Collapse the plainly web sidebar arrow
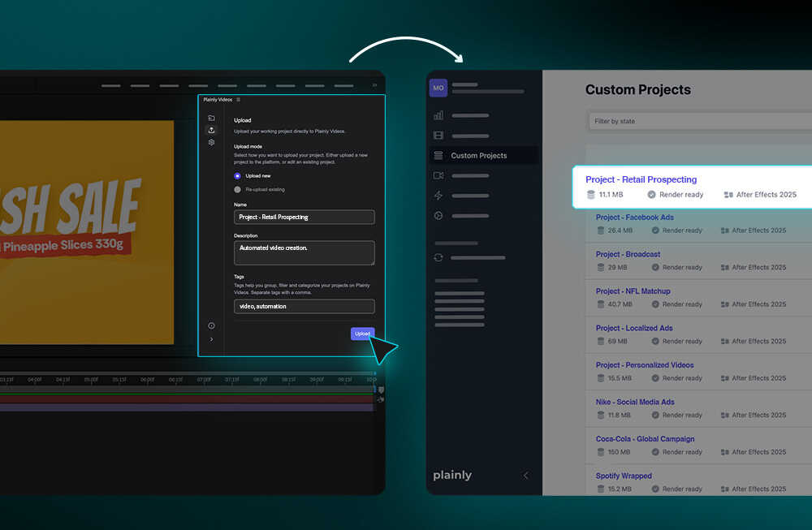Viewport: 812px width, 530px height. pos(525,476)
